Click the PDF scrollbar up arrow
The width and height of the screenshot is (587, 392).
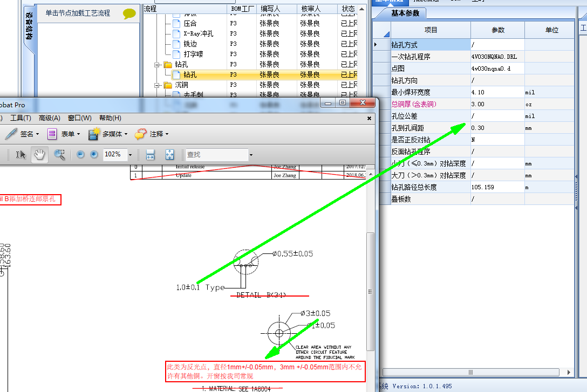pyautogui.click(x=371, y=175)
